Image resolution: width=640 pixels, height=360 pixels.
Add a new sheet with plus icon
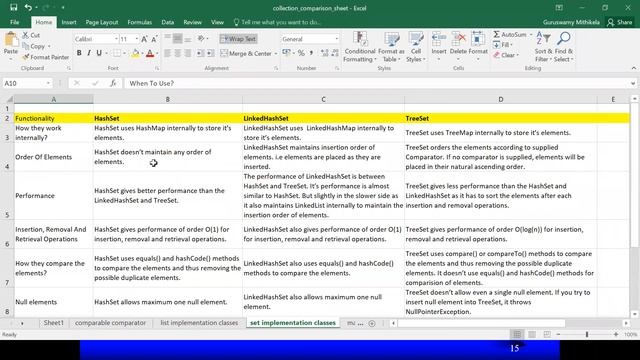pyautogui.click(x=371, y=323)
